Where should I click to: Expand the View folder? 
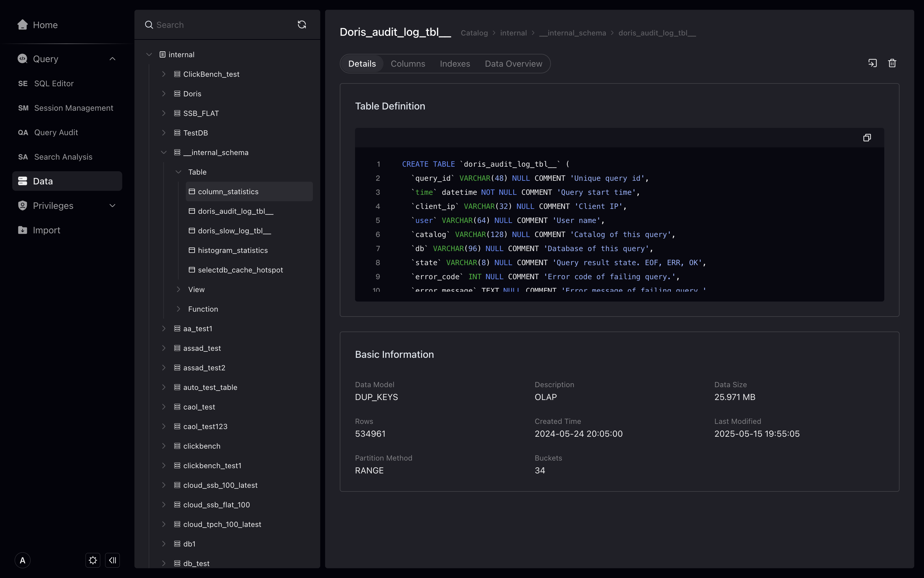coord(178,289)
